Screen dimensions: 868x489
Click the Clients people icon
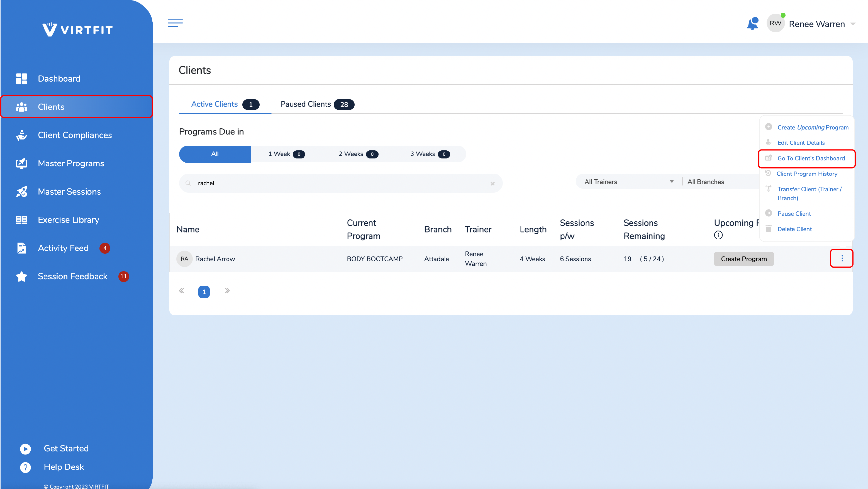coord(21,107)
